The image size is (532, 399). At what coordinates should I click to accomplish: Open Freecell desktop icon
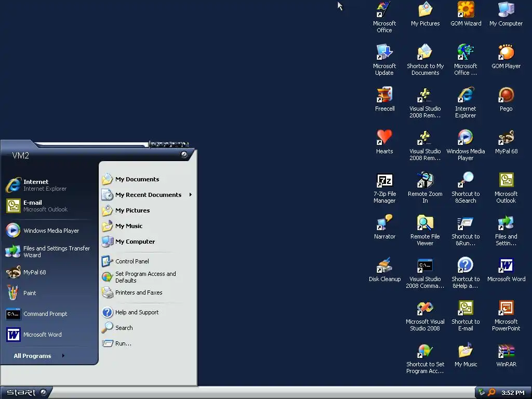pos(384,99)
